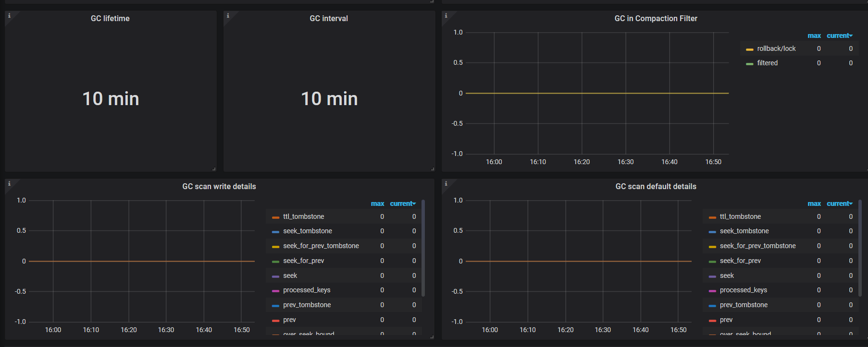Screen dimensions: 868x347
Task: Sort by current column in GC scan write details
Action: tap(402, 204)
